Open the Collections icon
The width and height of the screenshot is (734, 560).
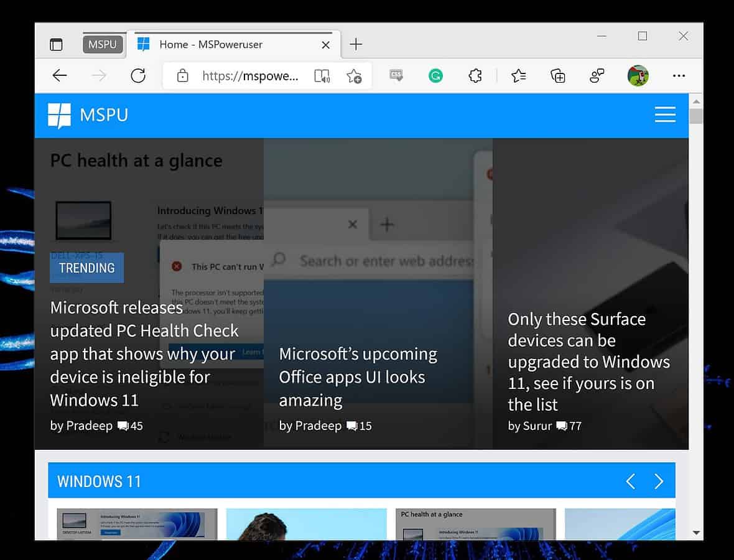click(558, 75)
